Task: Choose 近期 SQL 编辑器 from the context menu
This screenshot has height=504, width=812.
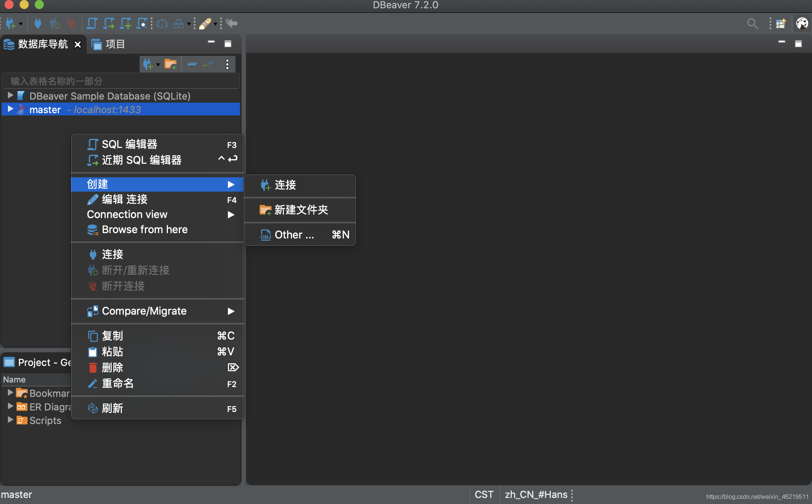Action: click(x=157, y=160)
